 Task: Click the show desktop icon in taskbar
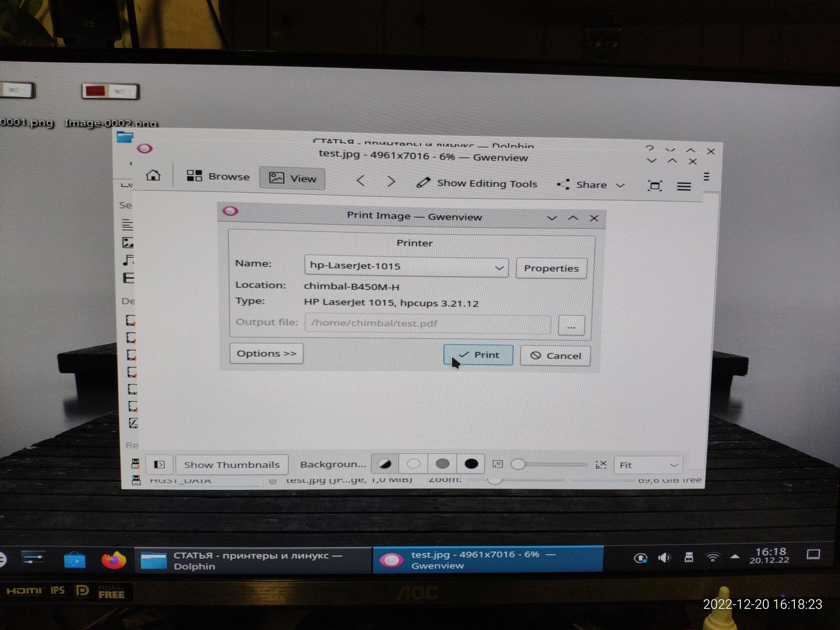point(813,554)
